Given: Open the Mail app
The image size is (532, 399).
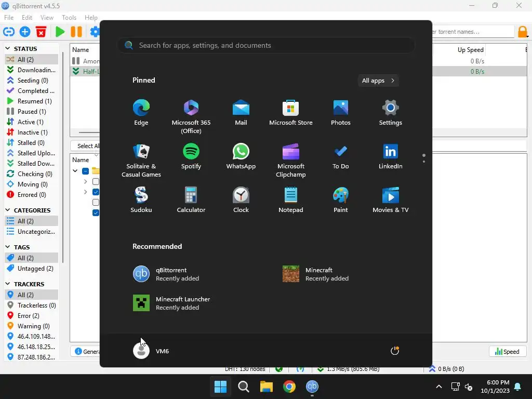Looking at the screenshot, I should click(241, 113).
